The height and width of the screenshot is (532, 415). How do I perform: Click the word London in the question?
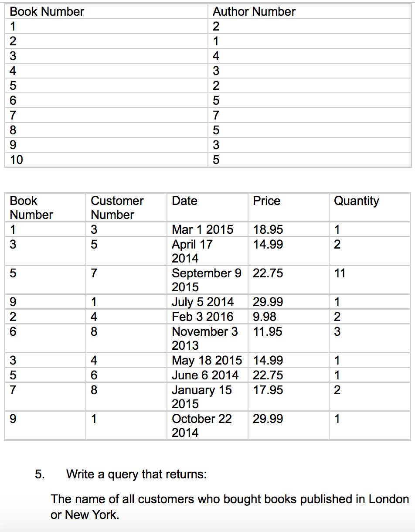389,499
